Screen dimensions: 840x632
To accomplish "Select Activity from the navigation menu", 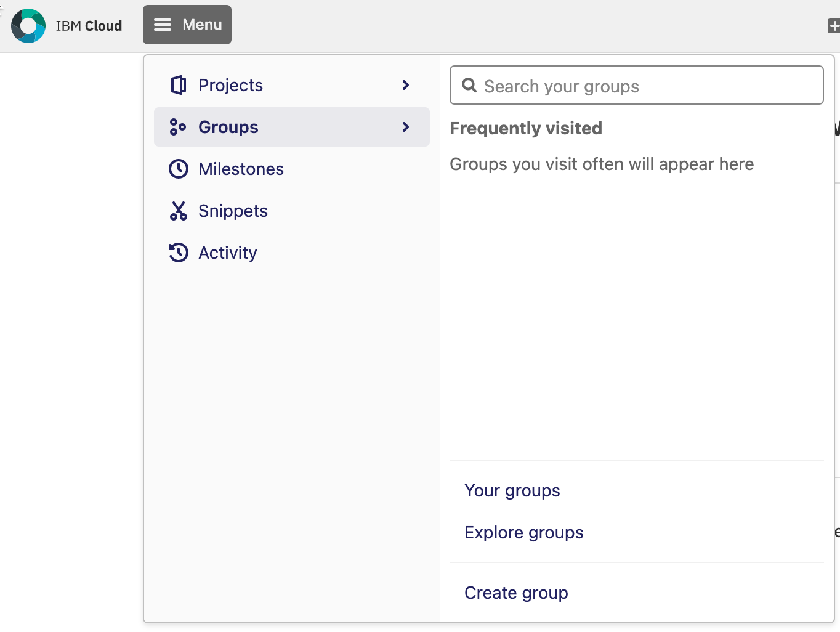I will pos(227,253).
